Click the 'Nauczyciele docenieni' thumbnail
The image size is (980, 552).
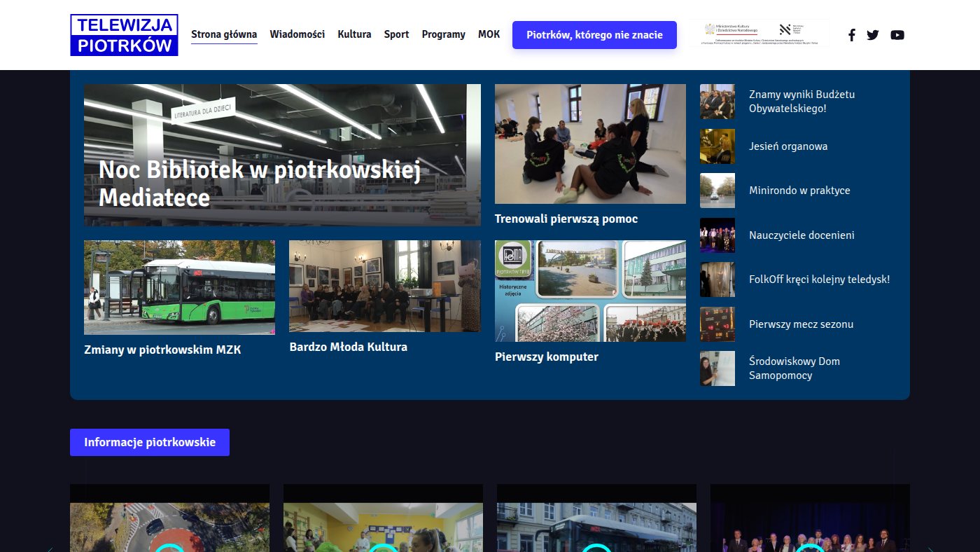(717, 235)
